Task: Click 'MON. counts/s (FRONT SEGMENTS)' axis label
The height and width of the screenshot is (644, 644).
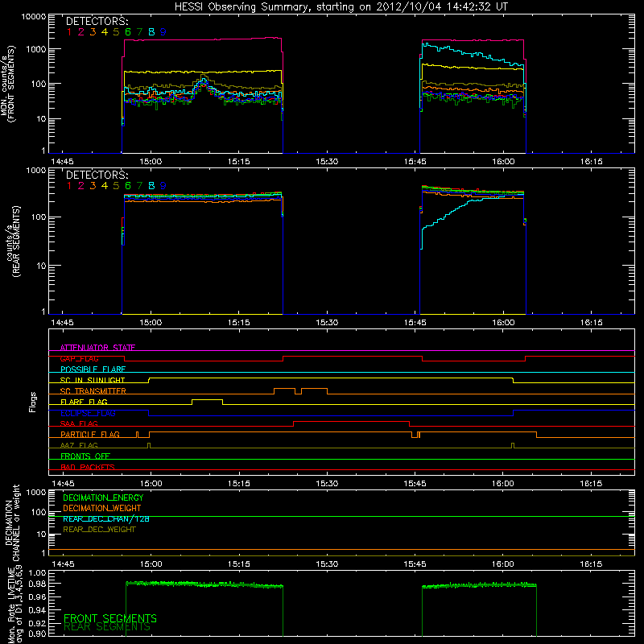Action: pyautogui.click(x=8, y=84)
